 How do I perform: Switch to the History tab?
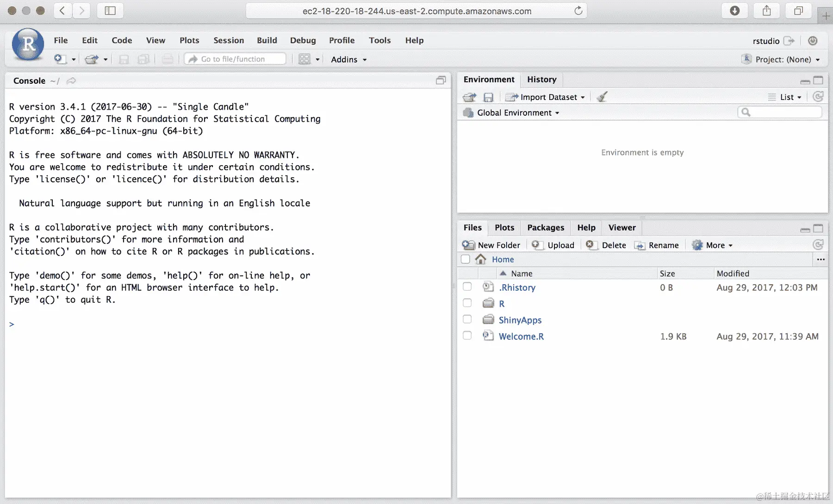click(542, 80)
